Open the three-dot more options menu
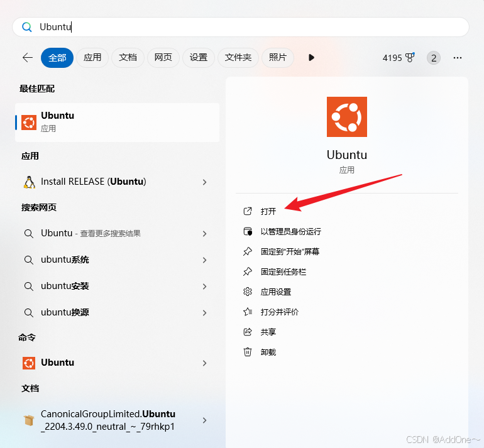This screenshot has width=484, height=448. click(458, 58)
